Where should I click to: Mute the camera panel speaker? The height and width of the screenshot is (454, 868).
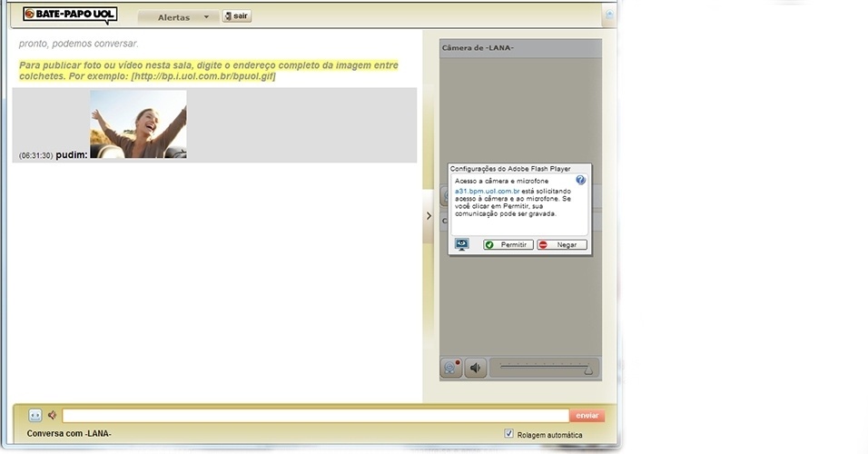click(476, 368)
